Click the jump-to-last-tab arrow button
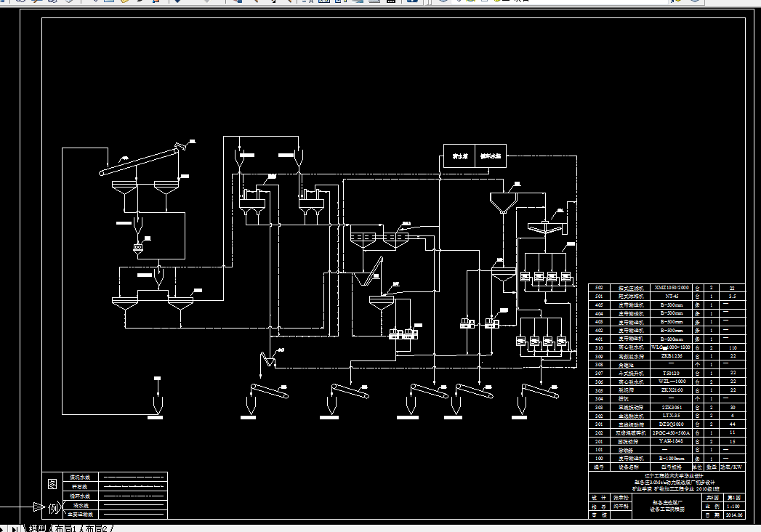This screenshot has width=761, height=532. [15, 528]
